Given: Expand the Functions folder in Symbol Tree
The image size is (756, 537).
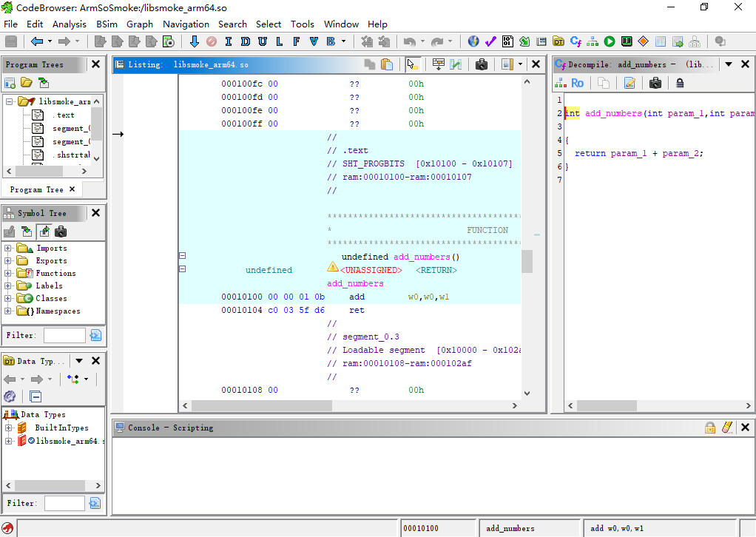Looking at the screenshot, I should pyautogui.click(x=7, y=274).
